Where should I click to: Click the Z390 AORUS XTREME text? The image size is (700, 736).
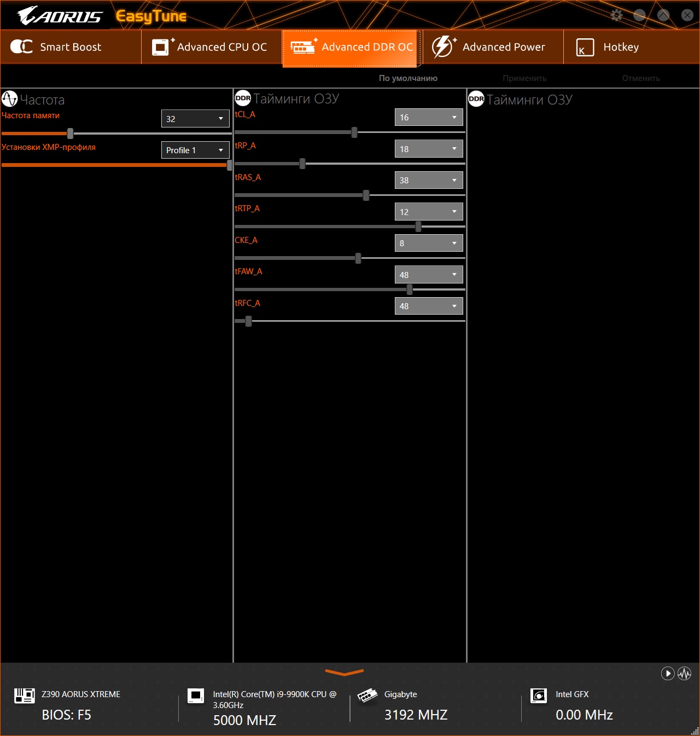point(81,694)
